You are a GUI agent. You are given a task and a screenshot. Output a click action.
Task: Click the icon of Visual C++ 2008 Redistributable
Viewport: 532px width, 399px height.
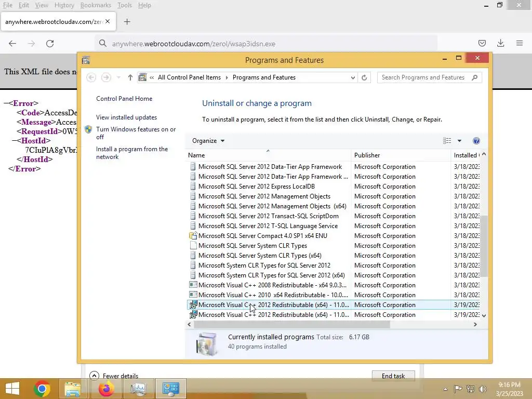pos(193,285)
